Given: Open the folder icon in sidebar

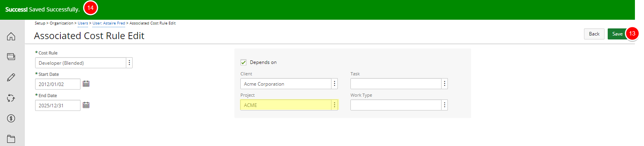Looking at the screenshot, I should coord(11,139).
